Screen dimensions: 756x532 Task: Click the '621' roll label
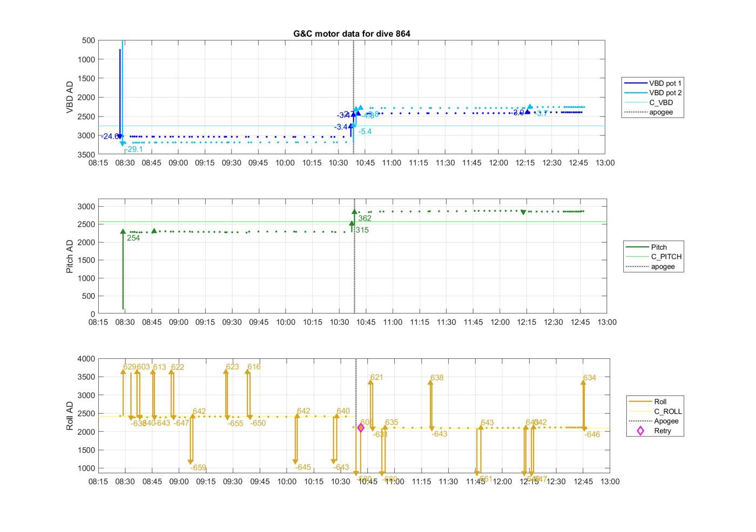376,378
